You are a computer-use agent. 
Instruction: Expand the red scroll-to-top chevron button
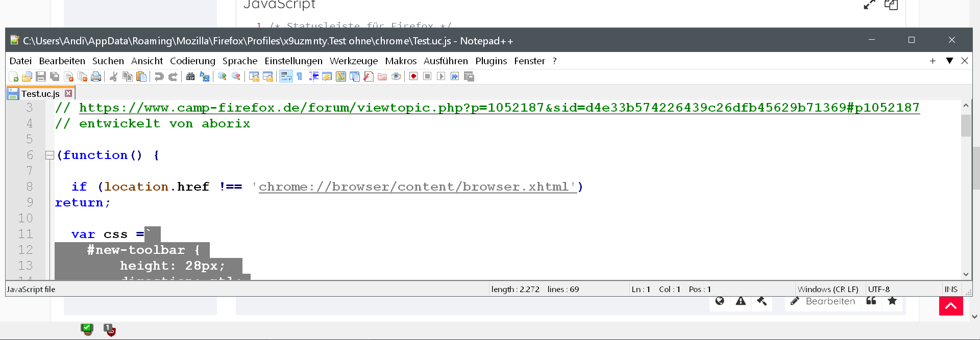click(x=951, y=306)
